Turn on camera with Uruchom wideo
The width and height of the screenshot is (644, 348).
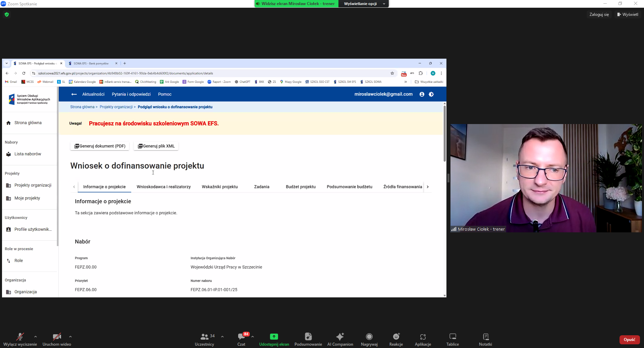tap(57, 337)
